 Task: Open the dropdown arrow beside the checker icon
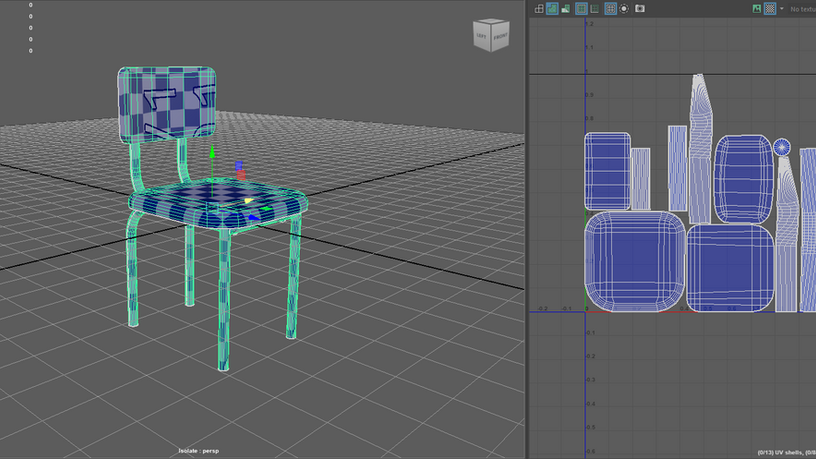pyautogui.click(x=781, y=8)
